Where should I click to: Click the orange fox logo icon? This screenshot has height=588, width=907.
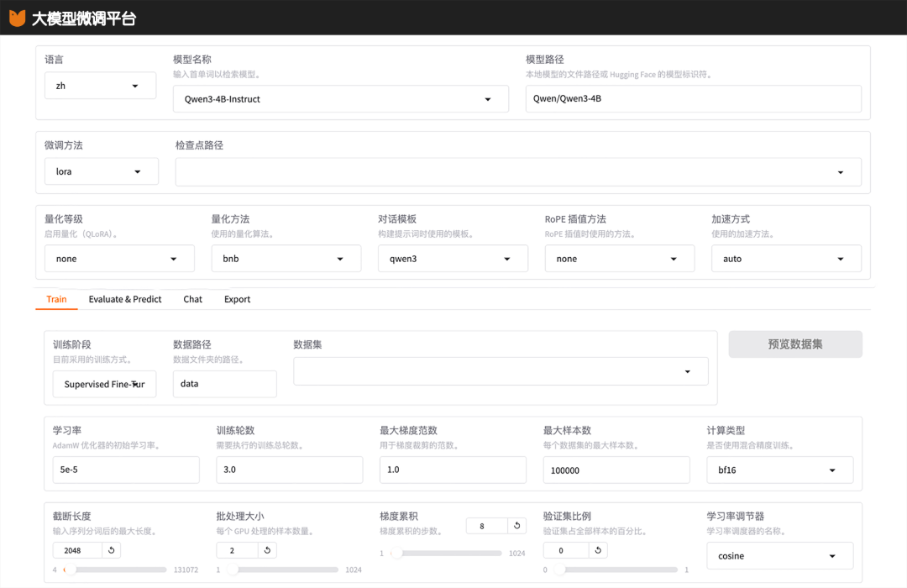click(17, 18)
